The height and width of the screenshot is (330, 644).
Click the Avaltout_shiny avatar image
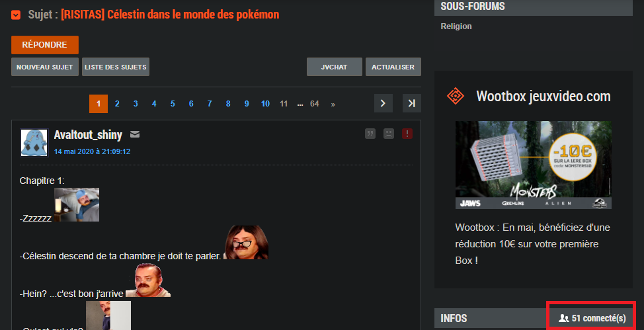34,143
